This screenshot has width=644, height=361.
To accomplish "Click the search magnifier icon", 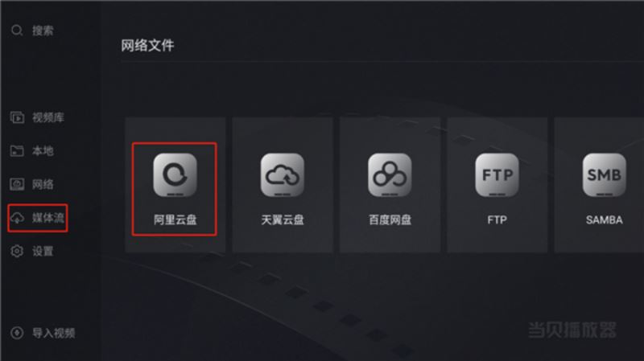I will click(x=17, y=31).
